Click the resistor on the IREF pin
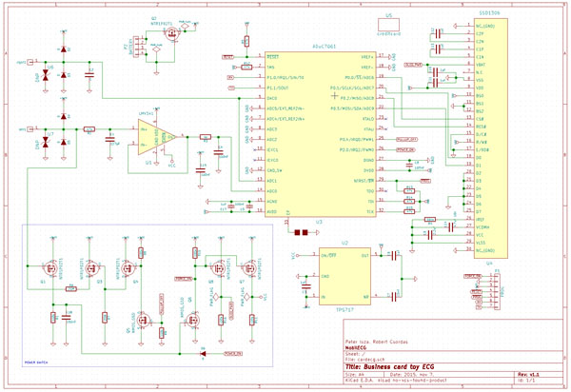 (430, 219)
